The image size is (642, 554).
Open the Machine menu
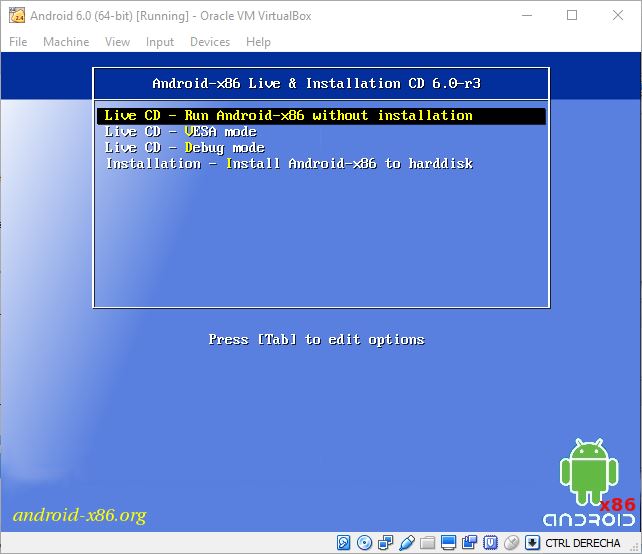[x=66, y=42]
